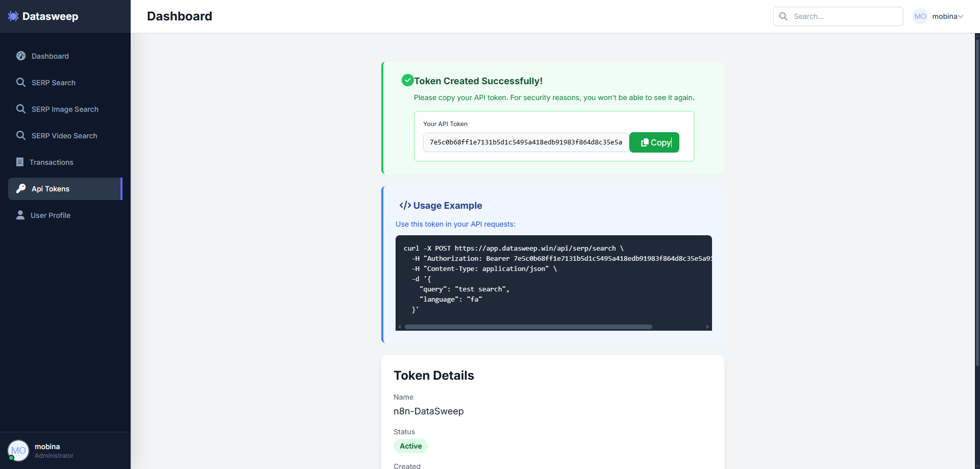Go to User Profile page
This screenshot has height=469, width=980.
pyautogui.click(x=51, y=215)
